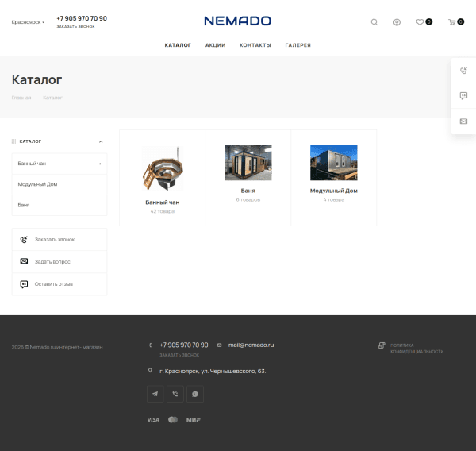Viewport: 476px width, 451px height.
Task: Open the user account profile icon
Action: pos(397,22)
